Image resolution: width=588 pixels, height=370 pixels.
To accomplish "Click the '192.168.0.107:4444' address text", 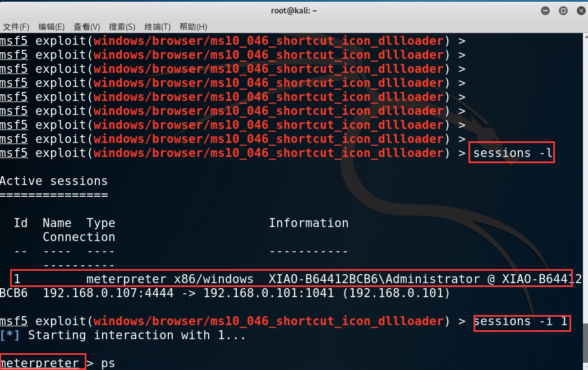I will click(108, 293).
